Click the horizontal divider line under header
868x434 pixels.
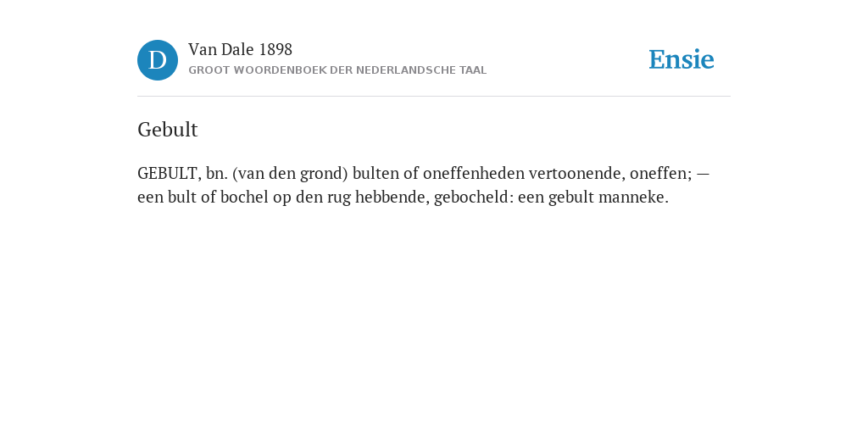(x=434, y=97)
